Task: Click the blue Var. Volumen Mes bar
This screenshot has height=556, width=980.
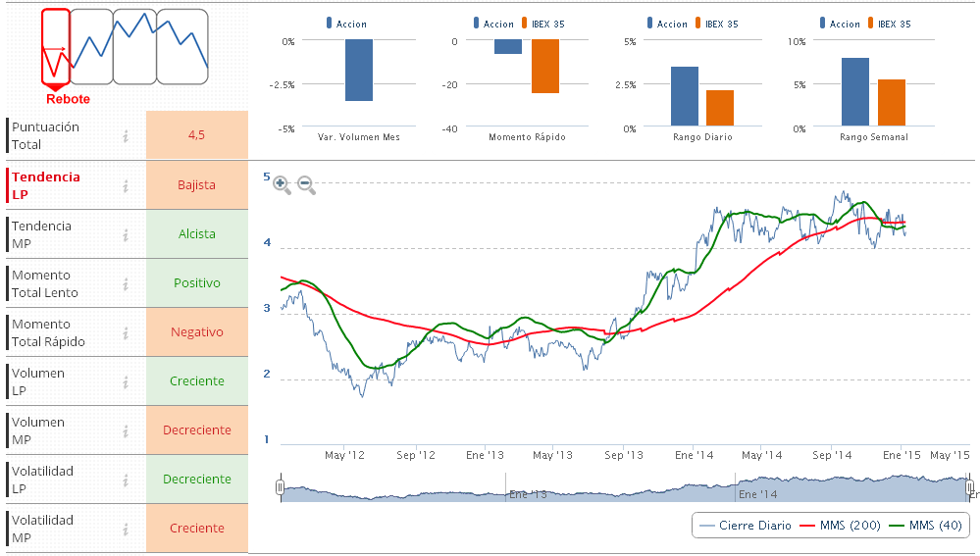Action: (358, 71)
